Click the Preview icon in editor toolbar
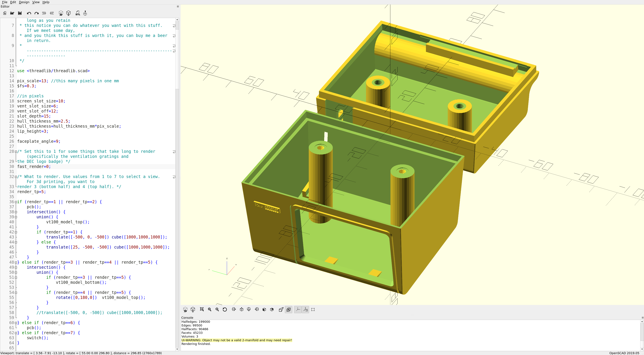 tap(61, 13)
